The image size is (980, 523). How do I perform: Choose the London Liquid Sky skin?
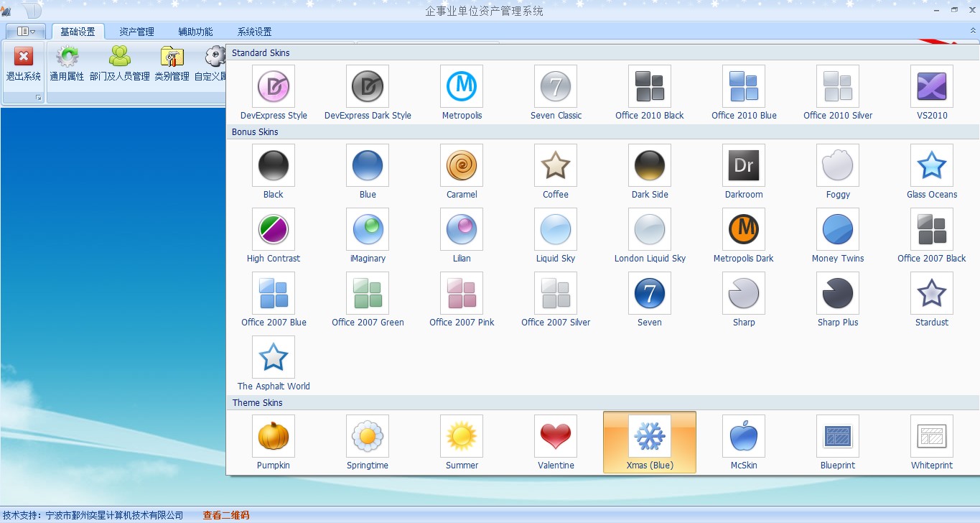[650, 236]
